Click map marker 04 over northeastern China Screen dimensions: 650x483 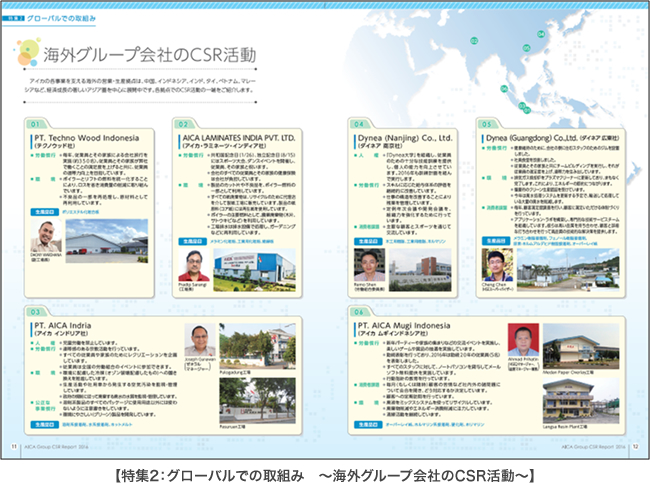click(x=541, y=34)
